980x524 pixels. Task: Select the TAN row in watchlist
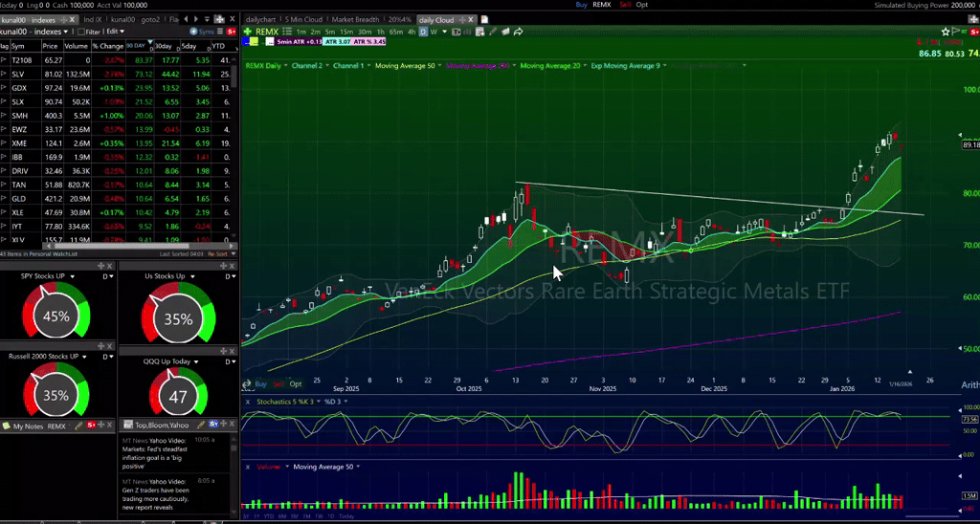pos(116,185)
